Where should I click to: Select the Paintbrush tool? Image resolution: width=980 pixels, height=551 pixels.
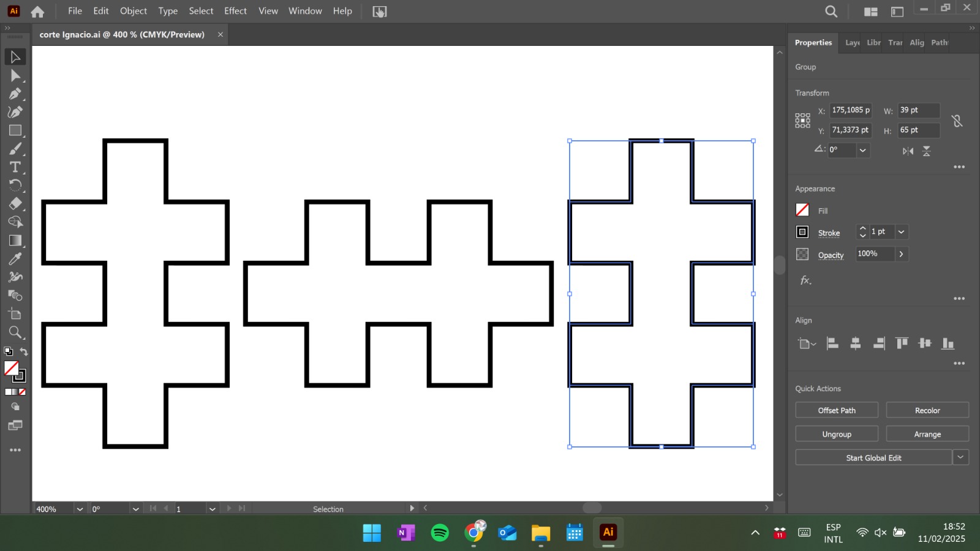15,149
